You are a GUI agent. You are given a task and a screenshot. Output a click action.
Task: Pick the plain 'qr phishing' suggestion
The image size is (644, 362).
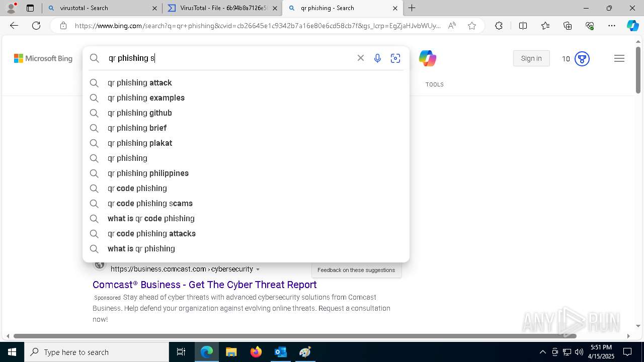246,158
